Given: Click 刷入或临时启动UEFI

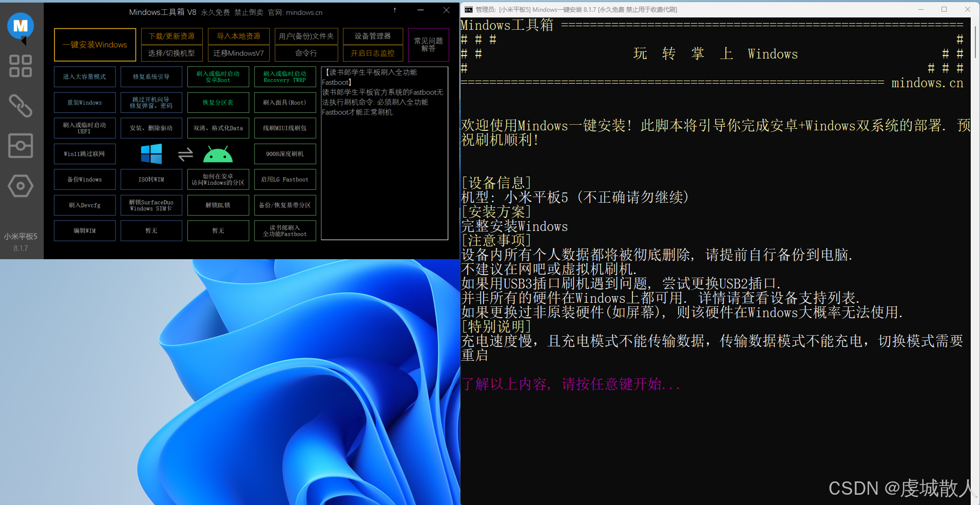Looking at the screenshot, I should 85,128.
